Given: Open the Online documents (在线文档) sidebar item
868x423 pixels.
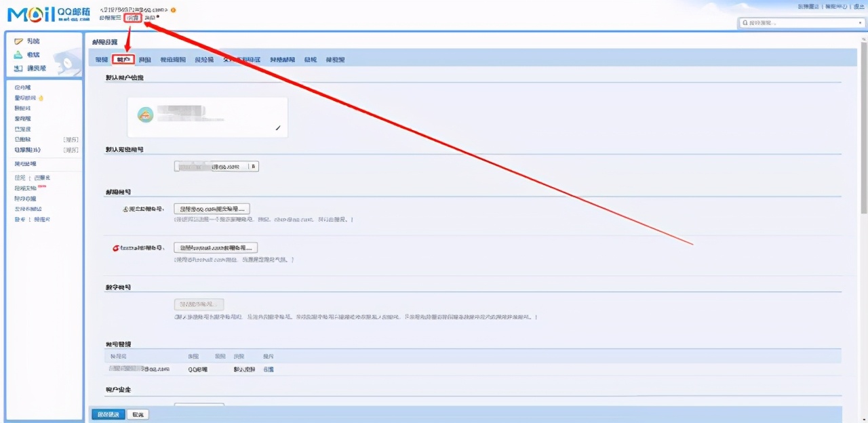Looking at the screenshot, I should coord(25,188).
